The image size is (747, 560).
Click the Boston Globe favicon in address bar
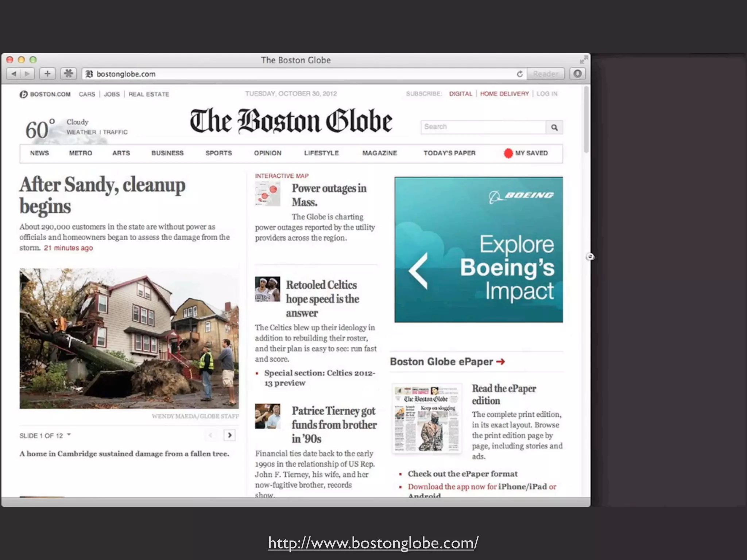(x=89, y=74)
